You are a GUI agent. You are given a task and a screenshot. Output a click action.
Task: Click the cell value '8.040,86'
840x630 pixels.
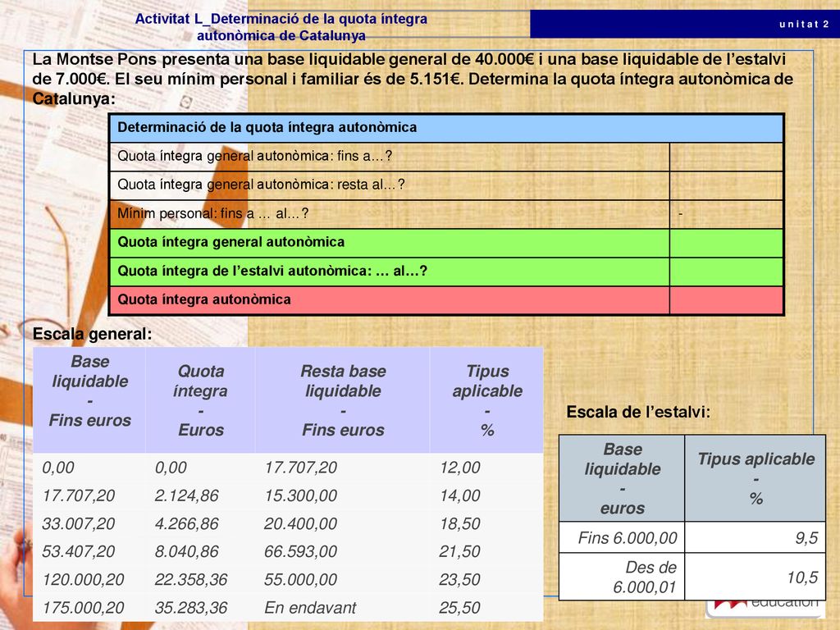[x=186, y=551]
